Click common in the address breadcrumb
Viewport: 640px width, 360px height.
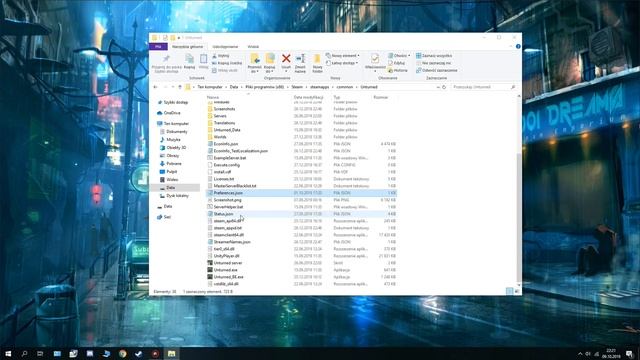[345, 87]
